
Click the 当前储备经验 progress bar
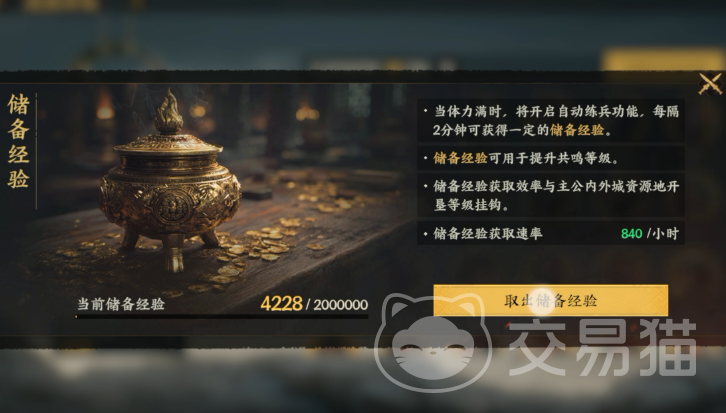click(222, 317)
